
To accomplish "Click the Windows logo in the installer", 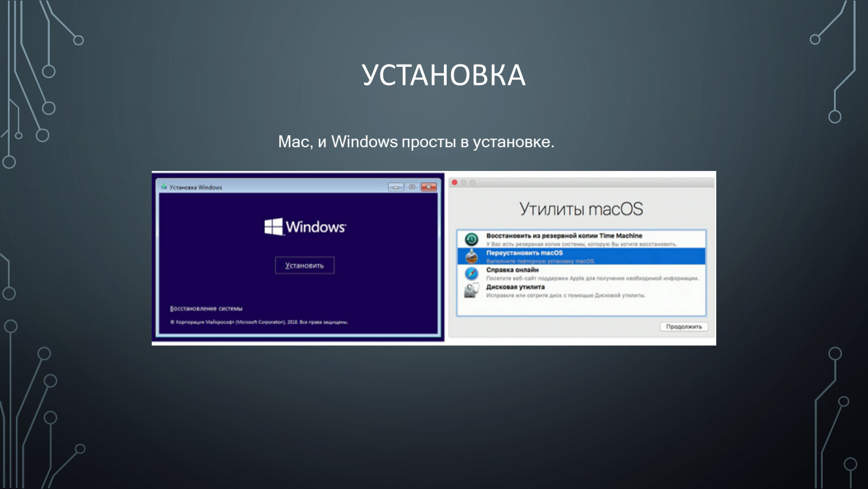I will point(305,227).
